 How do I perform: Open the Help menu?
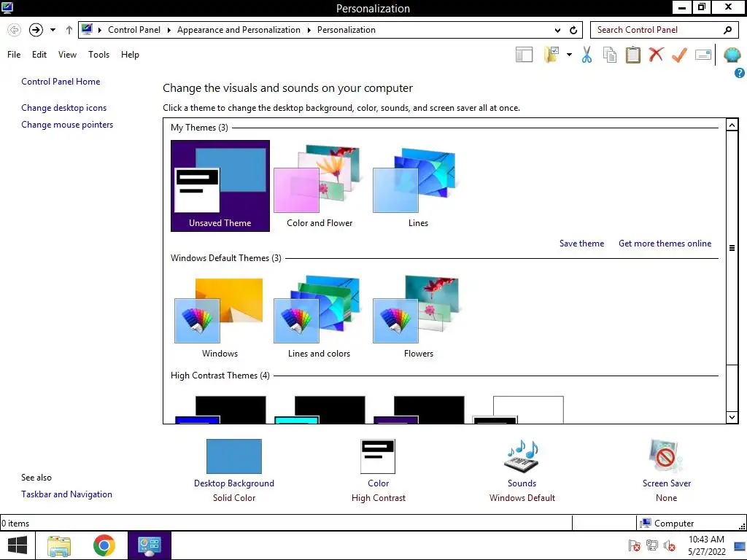tap(130, 55)
